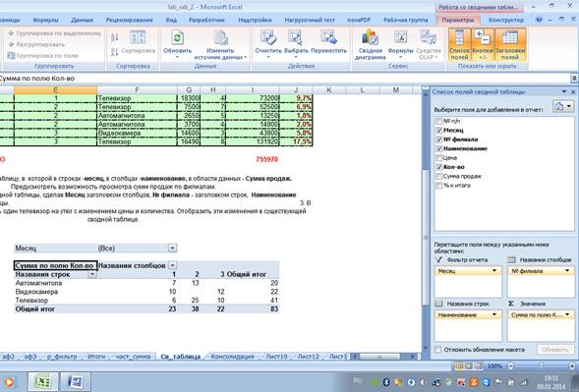Open Месяц field dropdown in Фильтр отчета
The image size is (579, 392).
pyautogui.click(x=494, y=271)
